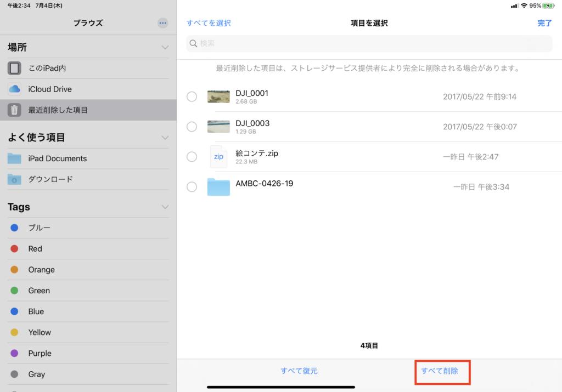Click the 一昨日 午後3:34 timestamp
The height and width of the screenshot is (392, 562).
481,187
